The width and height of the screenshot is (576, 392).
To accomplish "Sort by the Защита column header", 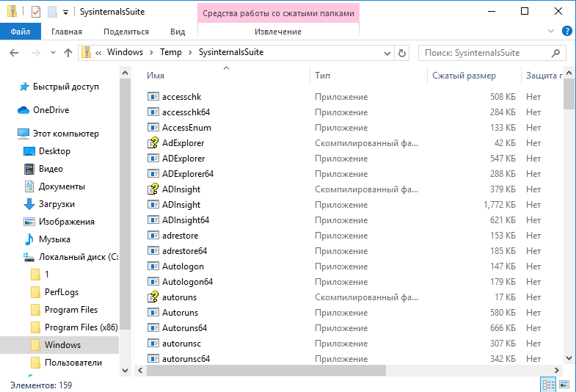I will (542, 76).
